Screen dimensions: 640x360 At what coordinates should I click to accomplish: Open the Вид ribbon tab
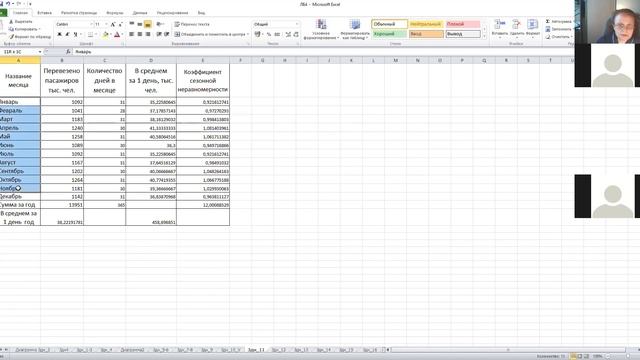point(201,13)
